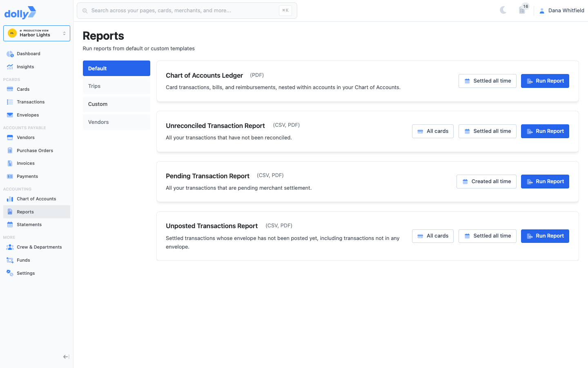Open Crew & Departments people icon
The image size is (588, 368).
[10, 247]
